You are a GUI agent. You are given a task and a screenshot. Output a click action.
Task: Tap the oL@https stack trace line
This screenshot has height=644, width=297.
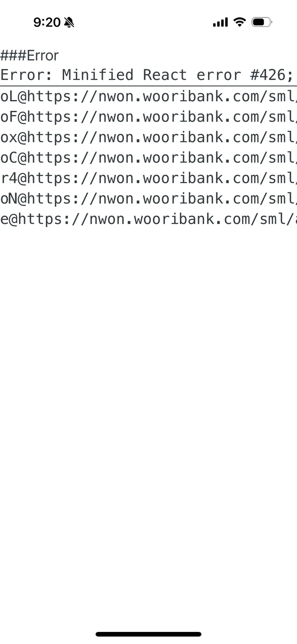tap(148, 96)
